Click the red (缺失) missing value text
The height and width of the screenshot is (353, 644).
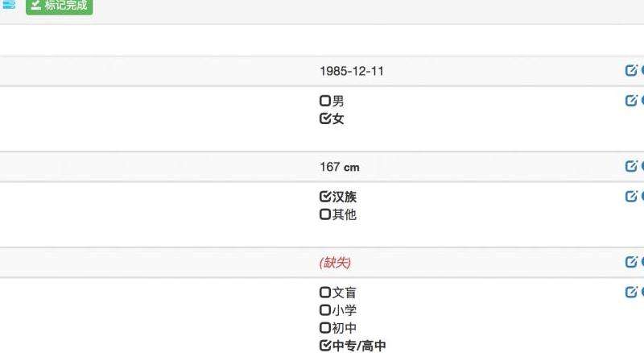335,262
